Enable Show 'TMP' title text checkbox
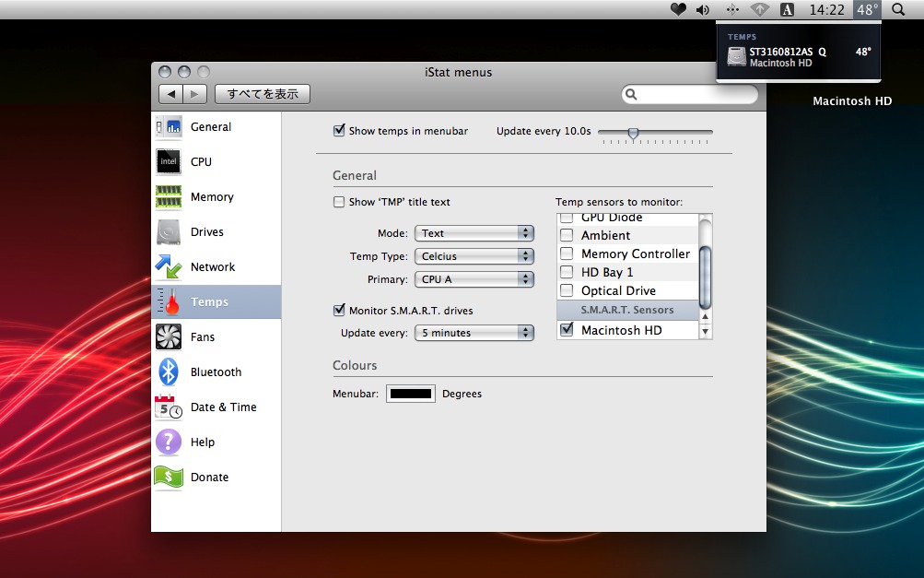This screenshot has width=924, height=578. click(339, 202)
